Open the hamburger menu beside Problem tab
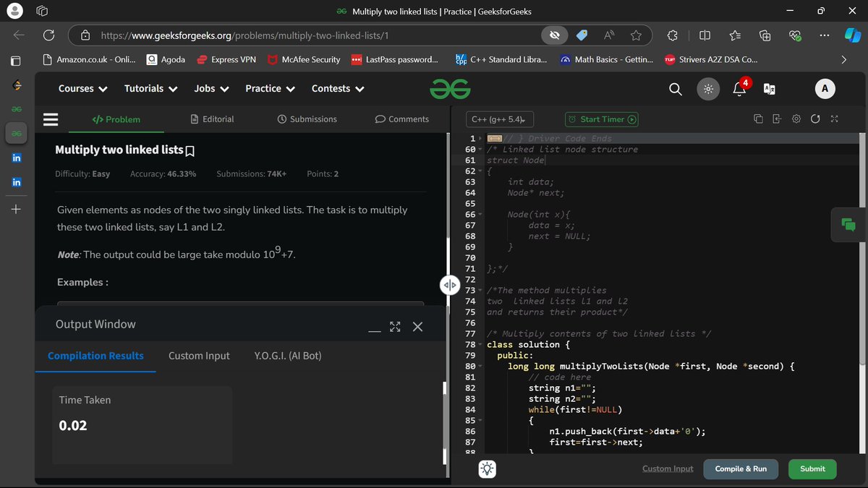Image resolution: width=868 pixels, height=488 pixels. [x=51, y=119]
